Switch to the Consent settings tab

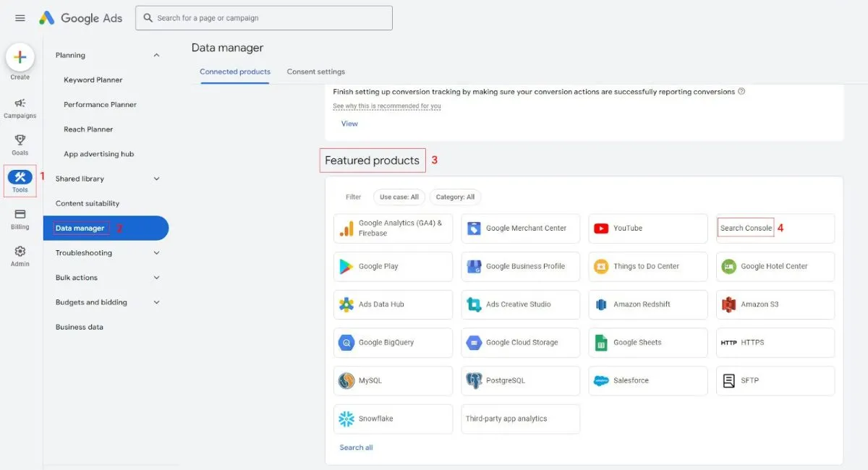click(x=315, y=72)
